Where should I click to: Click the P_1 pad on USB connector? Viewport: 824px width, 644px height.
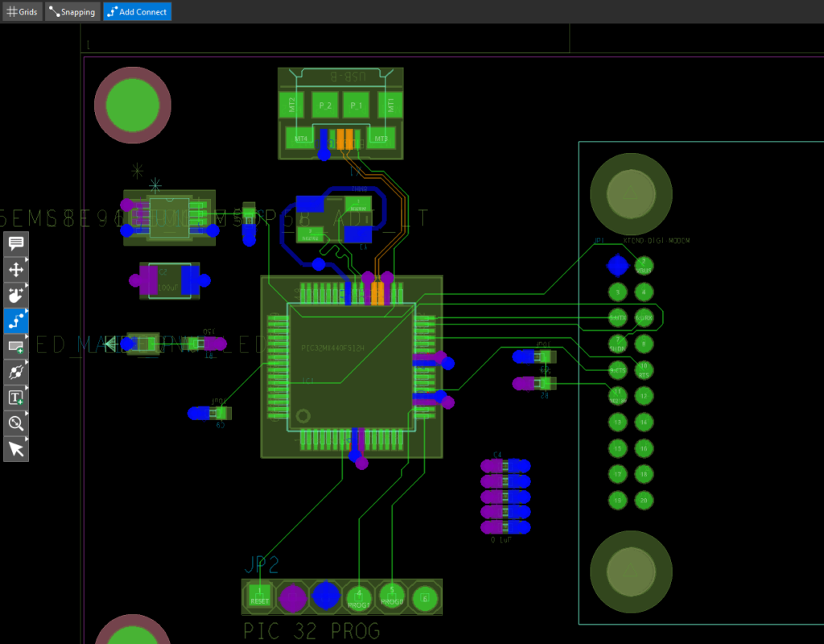click(356, 105)
